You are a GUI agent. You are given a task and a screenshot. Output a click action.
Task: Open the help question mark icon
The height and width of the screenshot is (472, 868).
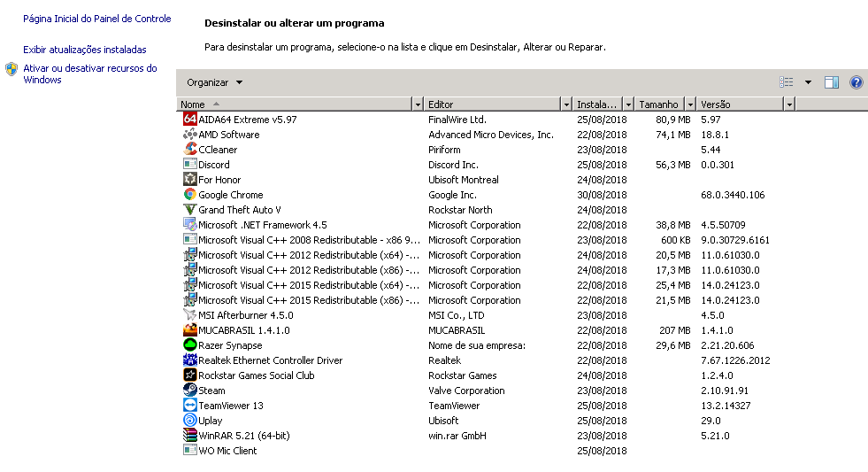pos(856,82)
